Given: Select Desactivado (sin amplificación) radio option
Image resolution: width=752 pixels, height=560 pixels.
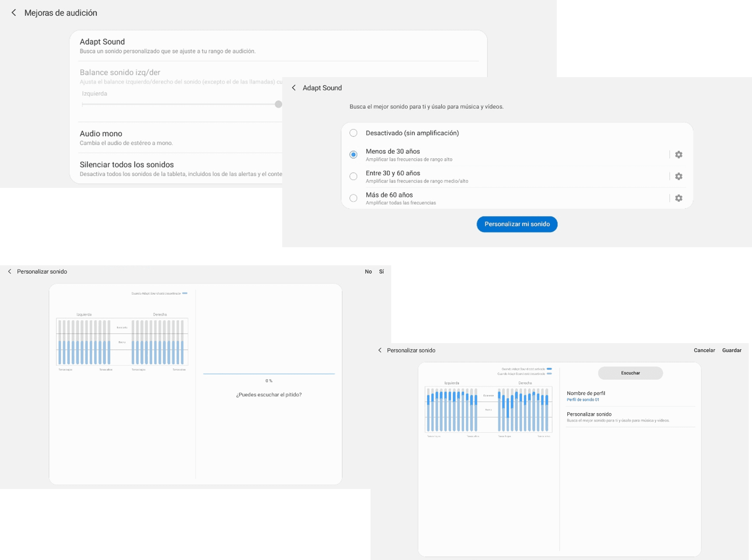Looking at the screenshot, I should [353, 133].
